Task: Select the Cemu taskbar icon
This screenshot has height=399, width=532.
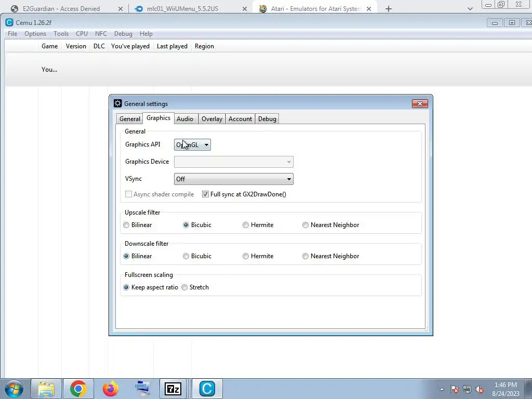Action: 207,389
